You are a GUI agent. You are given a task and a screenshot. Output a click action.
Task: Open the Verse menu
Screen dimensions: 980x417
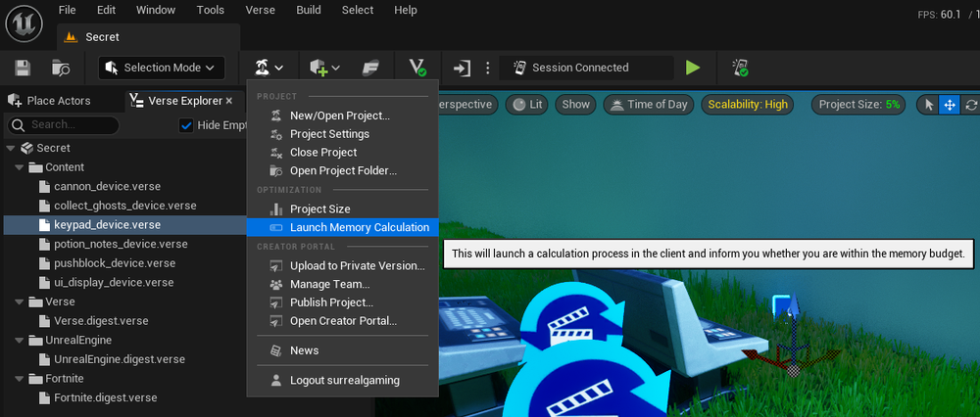(261, 10)
